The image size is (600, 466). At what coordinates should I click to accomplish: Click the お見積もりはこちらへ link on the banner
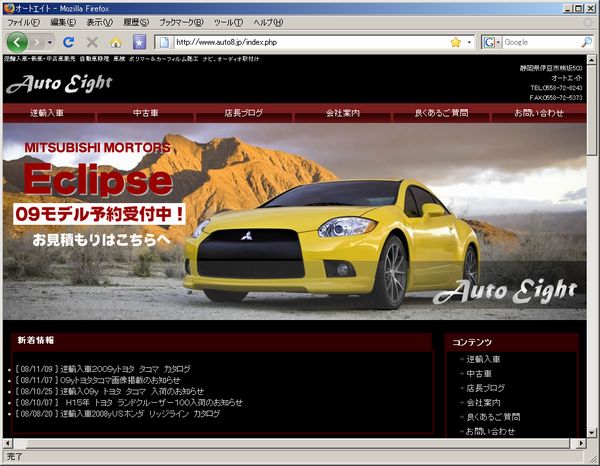tap(101, 240)
